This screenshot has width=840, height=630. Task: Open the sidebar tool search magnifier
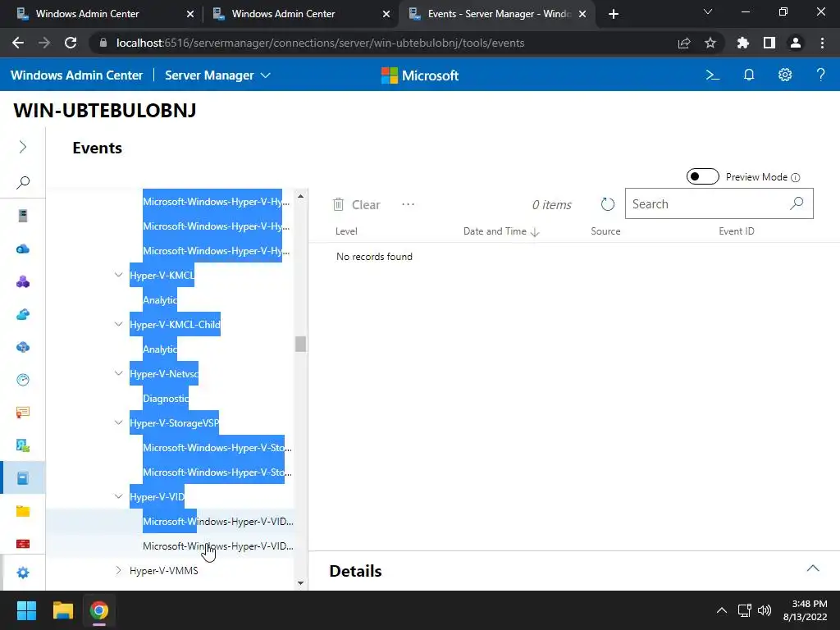pyautogui.click(x=22, y=182)
